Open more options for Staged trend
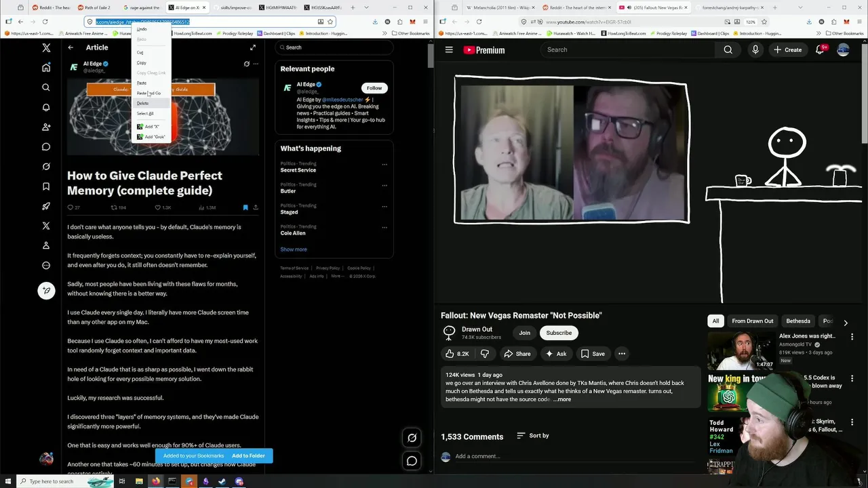The image size is (868, 488). (x=384, y=206)
